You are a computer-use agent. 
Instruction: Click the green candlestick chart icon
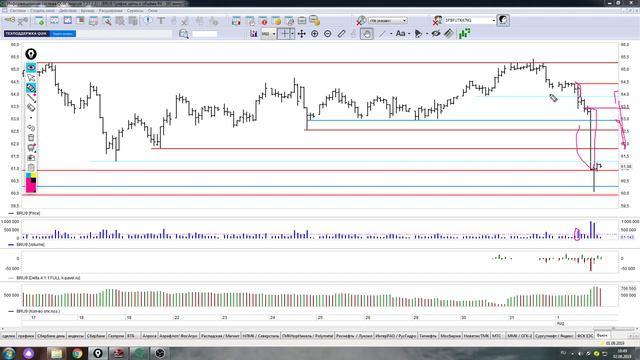(464, 33)
